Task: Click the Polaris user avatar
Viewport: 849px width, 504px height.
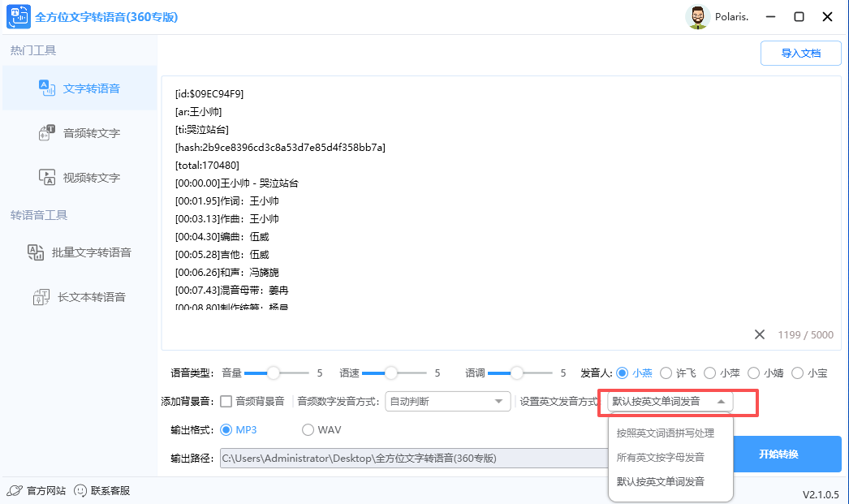Action: (x=697, y=16)
